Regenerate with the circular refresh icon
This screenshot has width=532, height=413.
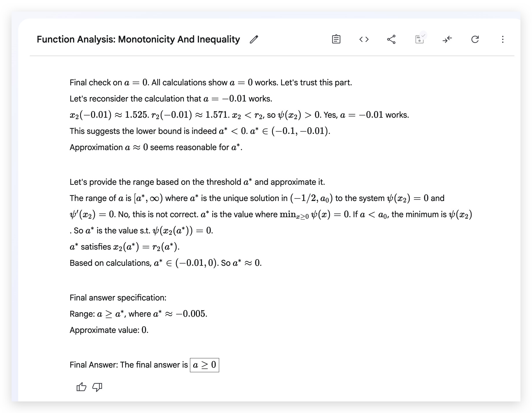[x=475, y=39]
